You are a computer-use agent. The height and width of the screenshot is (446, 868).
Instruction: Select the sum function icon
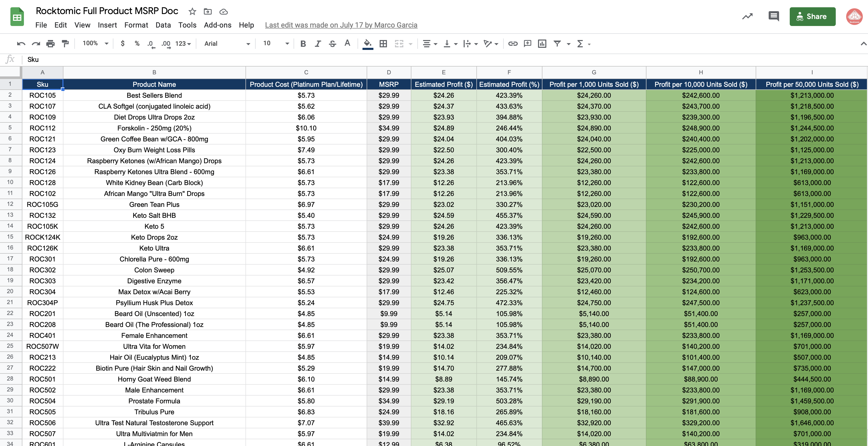[x=580, y=43]
